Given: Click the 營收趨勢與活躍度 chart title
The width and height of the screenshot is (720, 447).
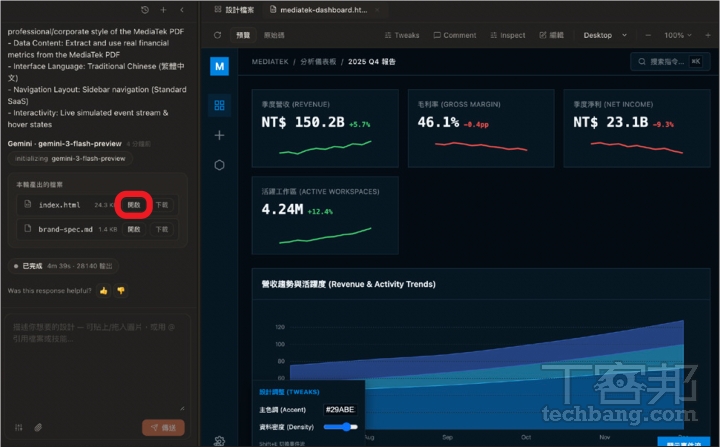Looking at the screenshot, I should point(349,284).
